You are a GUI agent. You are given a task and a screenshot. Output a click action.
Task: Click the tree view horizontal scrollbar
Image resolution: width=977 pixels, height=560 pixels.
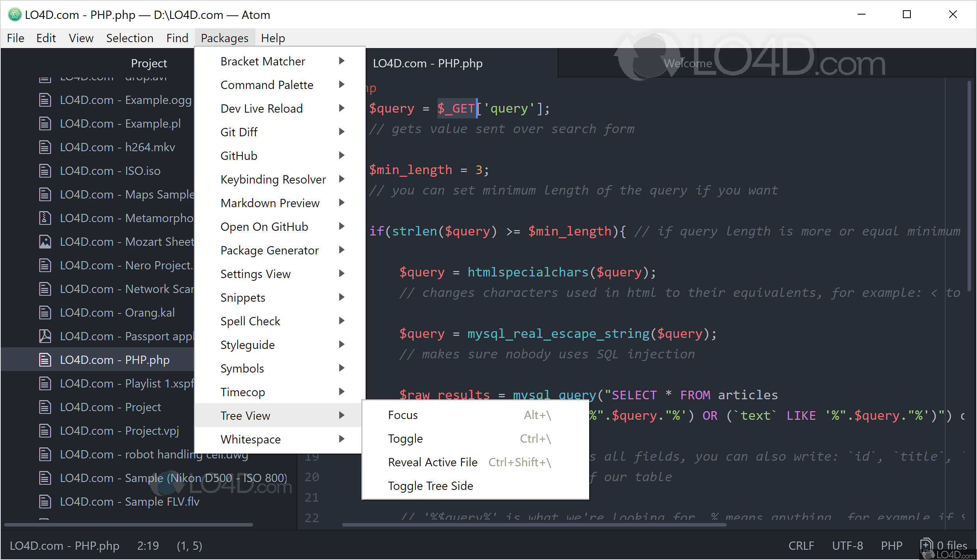[128, 525]
